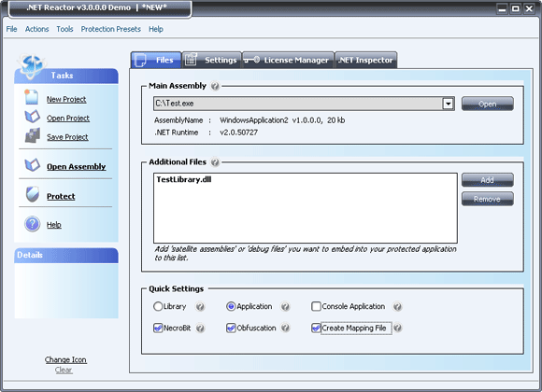
Task: Close the .NET Reactor window
Action: [529, 8]
